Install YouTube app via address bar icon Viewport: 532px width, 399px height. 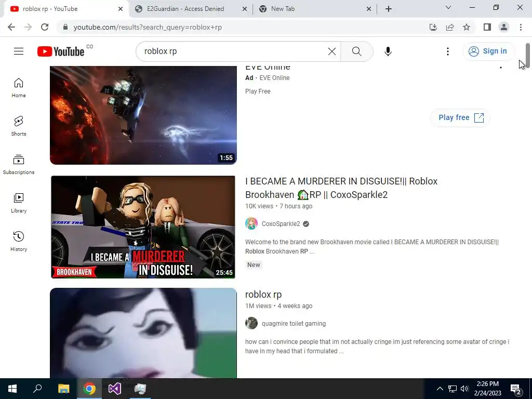pyautogui.click(x=433, y=27)
